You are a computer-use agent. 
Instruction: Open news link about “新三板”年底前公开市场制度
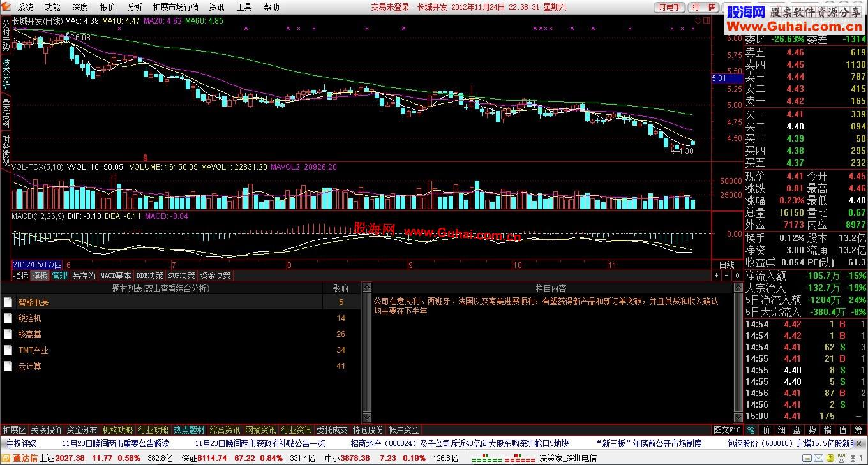649,443
